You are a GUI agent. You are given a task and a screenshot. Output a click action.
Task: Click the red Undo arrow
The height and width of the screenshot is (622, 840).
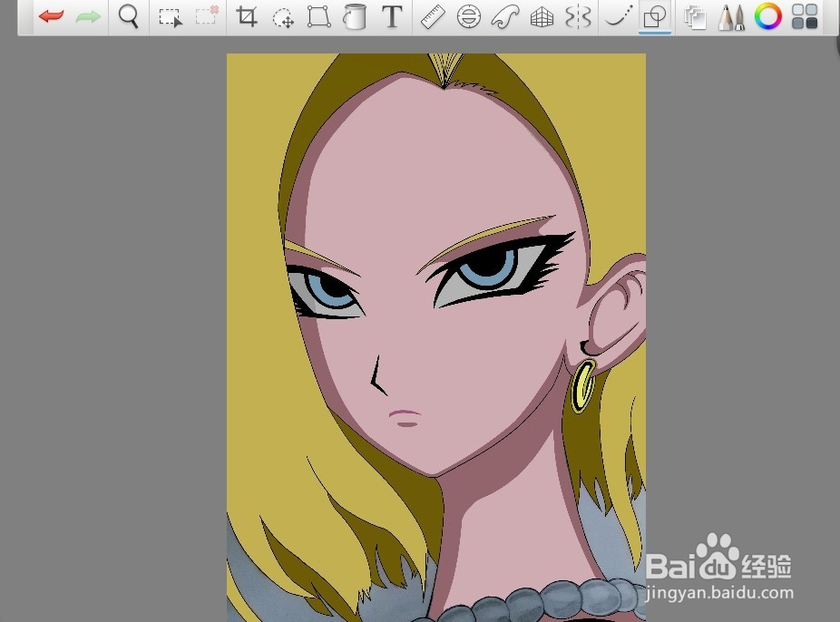pos(51,16)
